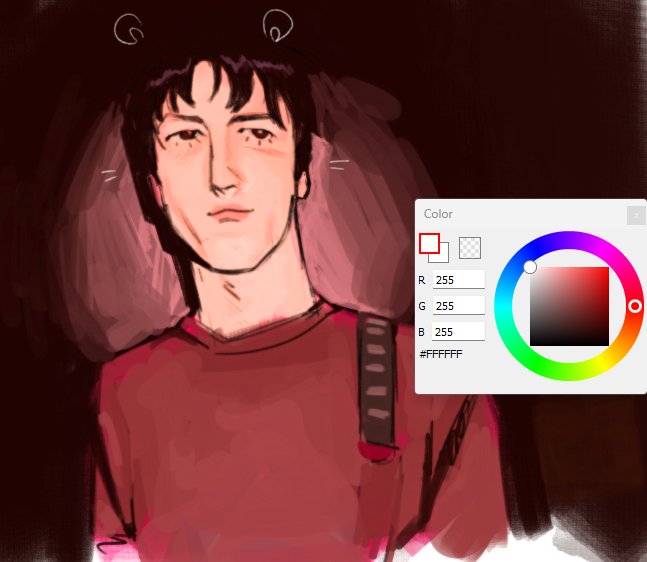Edit the B value field
This screenshot has width=647, height=562.
[458, 332]
